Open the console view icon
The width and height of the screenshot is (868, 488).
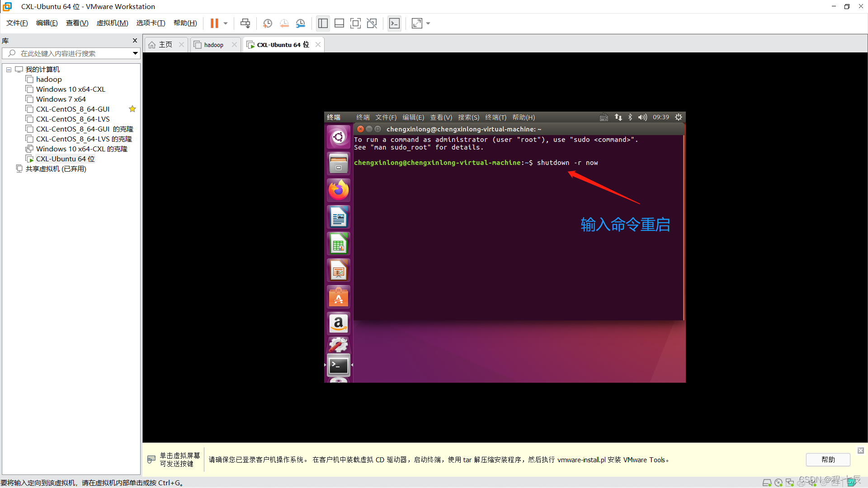pos(394,23)
